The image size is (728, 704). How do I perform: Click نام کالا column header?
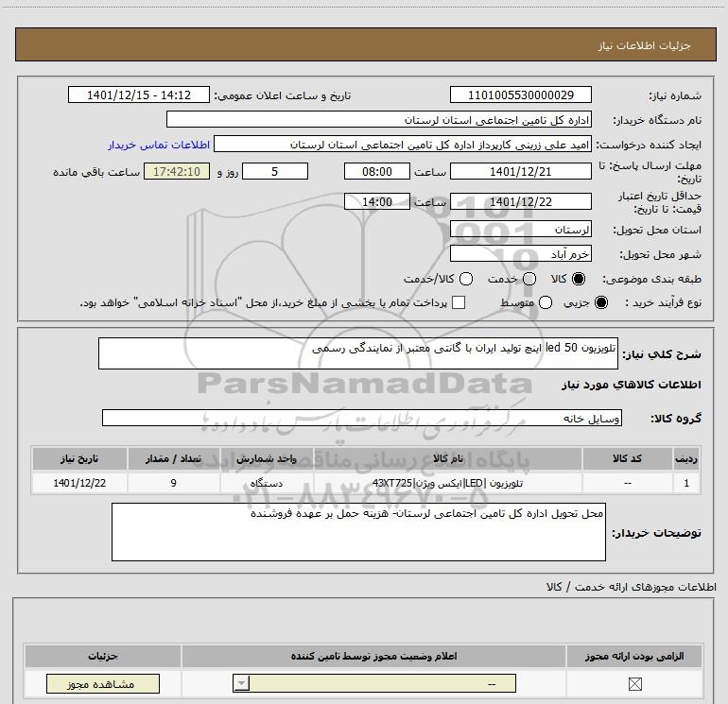(447, 458)
